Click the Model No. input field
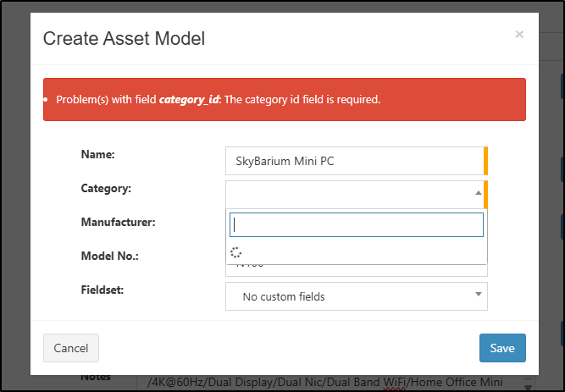Screen dimensions: 565x392 tap(356, 269)
